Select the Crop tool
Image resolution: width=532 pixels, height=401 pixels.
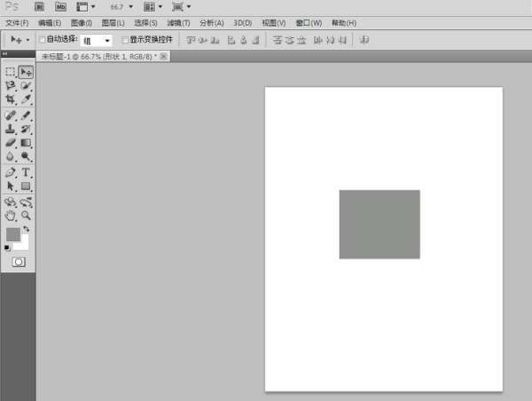(x=11, y=100)
